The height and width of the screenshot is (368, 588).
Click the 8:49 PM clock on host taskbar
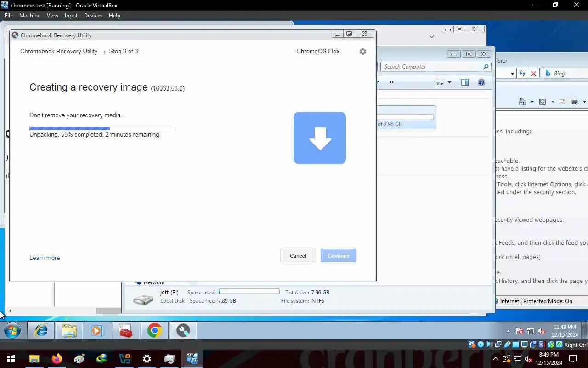(549, 355)
